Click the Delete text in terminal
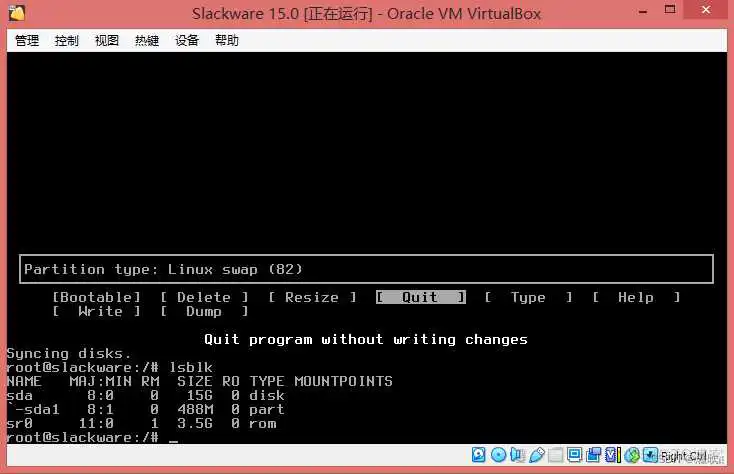 click(x=204, y=297)
